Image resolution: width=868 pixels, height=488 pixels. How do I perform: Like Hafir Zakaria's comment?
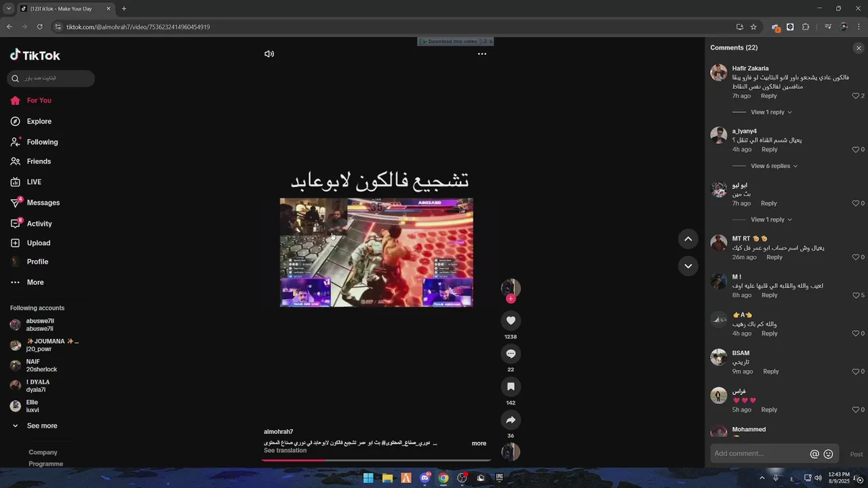(x=856, y=96)
